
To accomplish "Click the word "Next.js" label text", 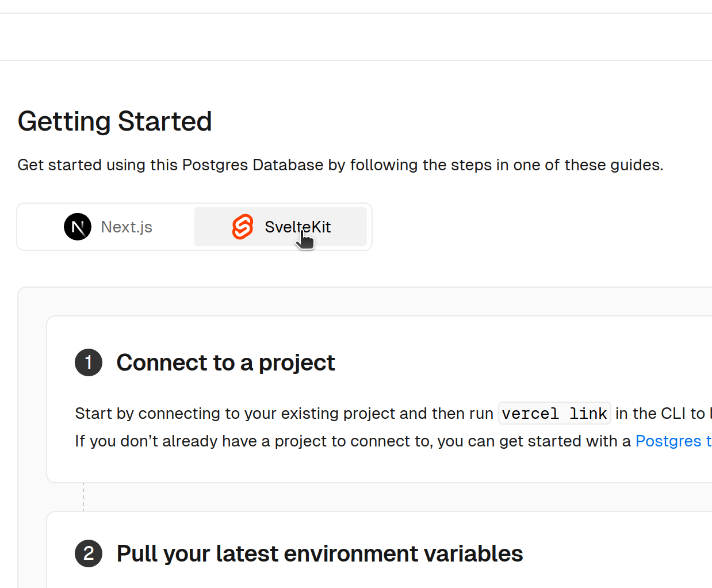I will tap(127, 227).
